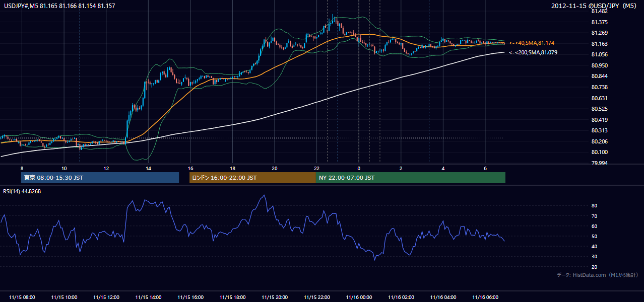The width and height of the screenshot is (644, 302).
Task: Select the 200 SMA 81.079 label
Action: (x=533, y=52)
